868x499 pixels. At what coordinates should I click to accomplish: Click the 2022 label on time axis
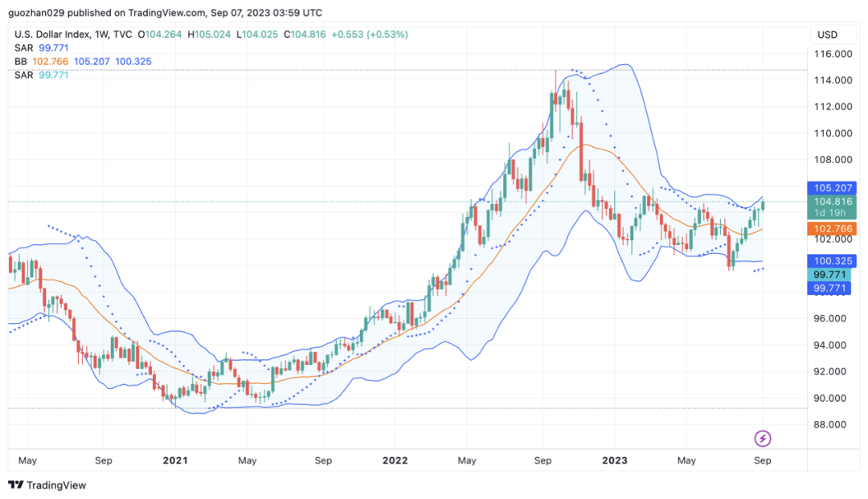[x=395, y=460]
